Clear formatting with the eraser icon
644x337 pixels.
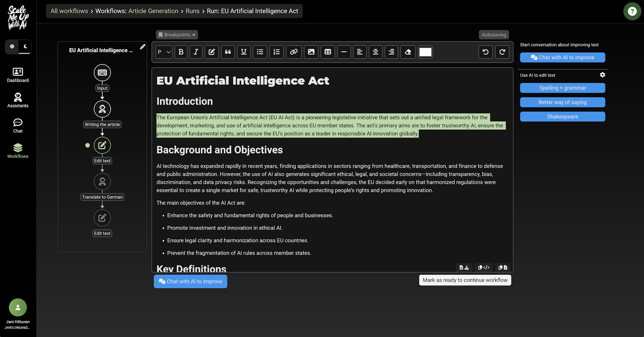pyautogui.click(x=408, y=52)
